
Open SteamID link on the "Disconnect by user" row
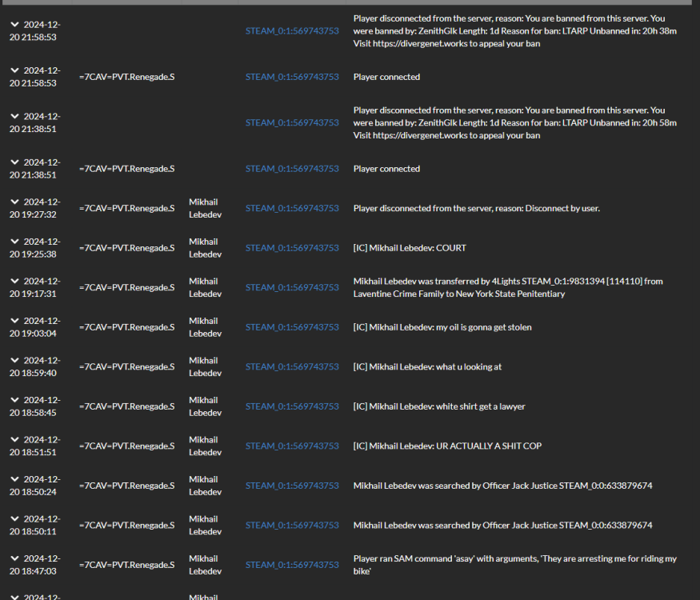tap(292, 207)
